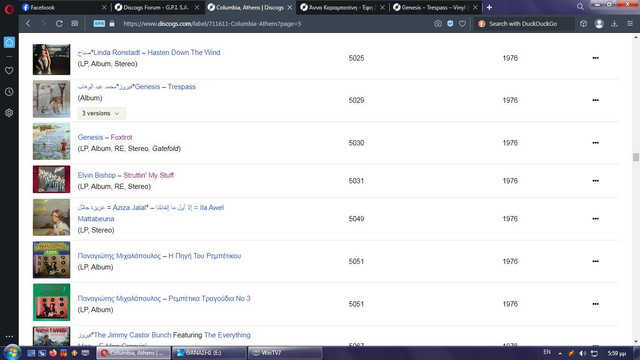Open Ρεμπέτικα Τραγούδια No 3 release link
Viewport: 640px width, 360px height.
(209, 298)
